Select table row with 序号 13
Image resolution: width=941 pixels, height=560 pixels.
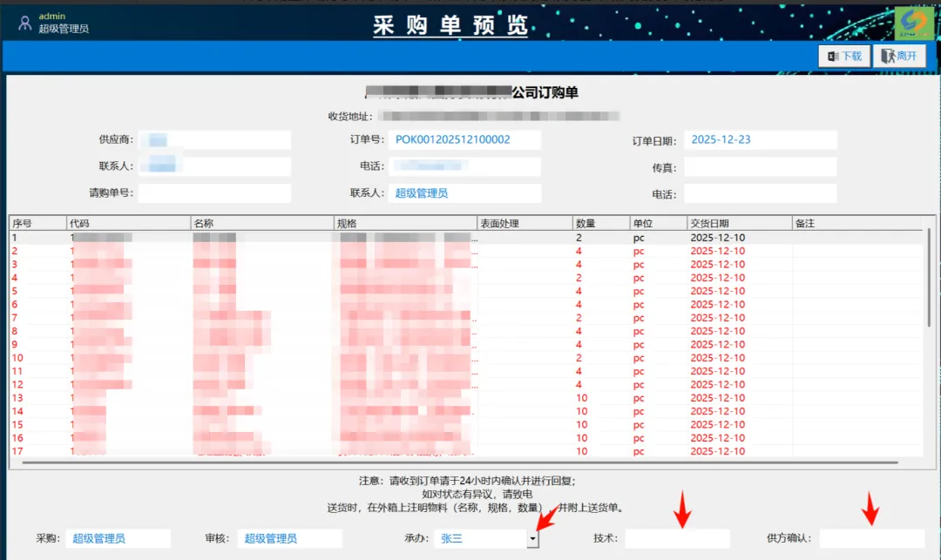coord(466,397)
